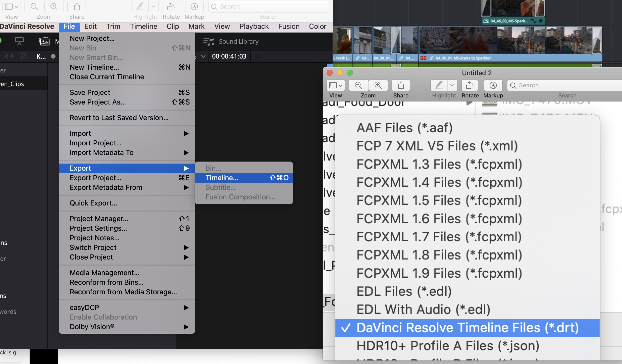Screen dimensions: 622x364
Task: Open the Color menu
Action: (x=318, y=27)
